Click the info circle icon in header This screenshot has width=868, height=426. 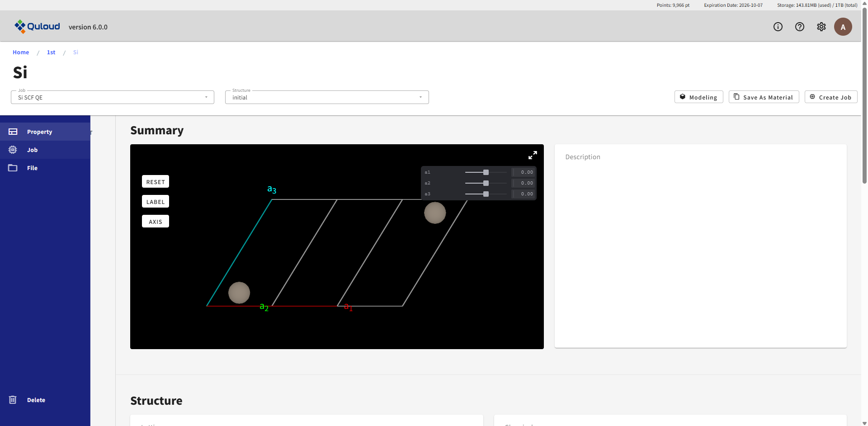[x=778, y=27]
